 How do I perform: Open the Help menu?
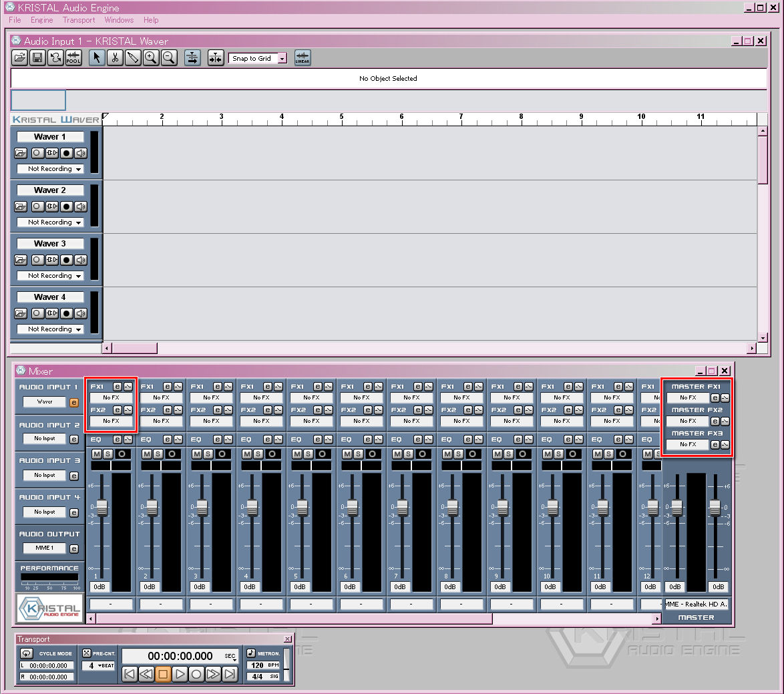click(x=151, y=20)
